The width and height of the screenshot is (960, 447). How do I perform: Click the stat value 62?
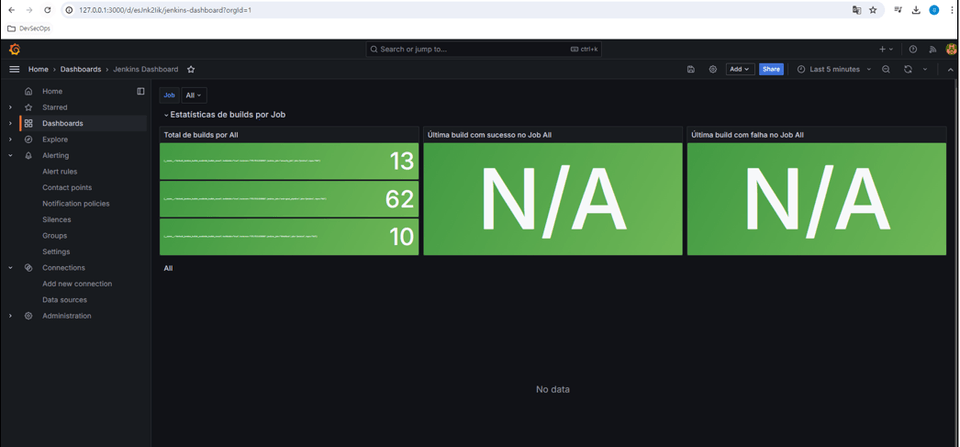point(400,199)
